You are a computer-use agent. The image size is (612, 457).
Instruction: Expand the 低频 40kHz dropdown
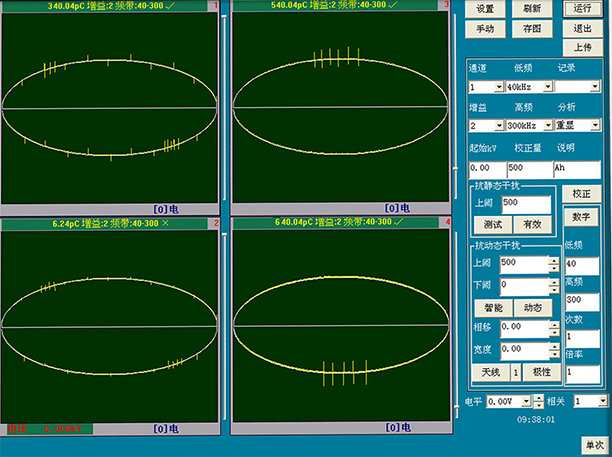click(545, 87)
